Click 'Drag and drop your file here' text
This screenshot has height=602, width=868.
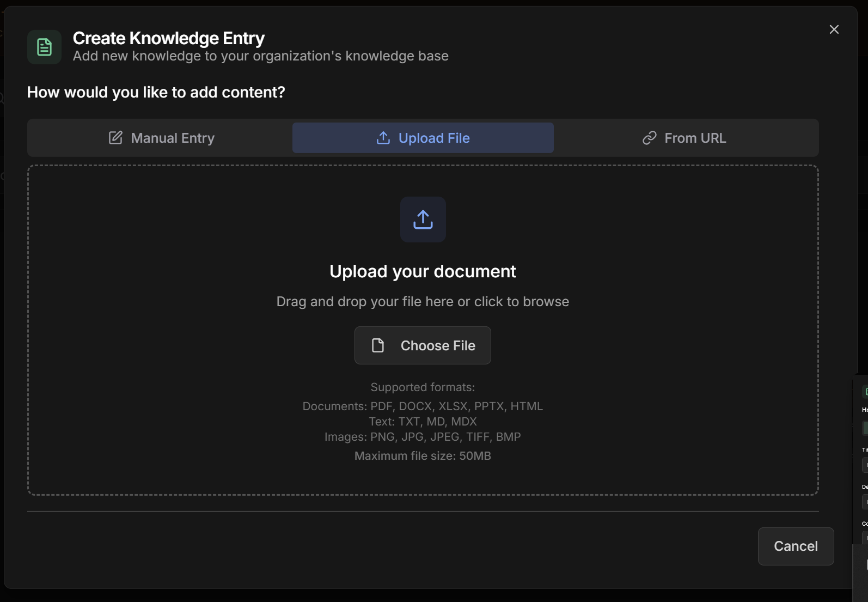pyautogui.click(x=423, y=301)
